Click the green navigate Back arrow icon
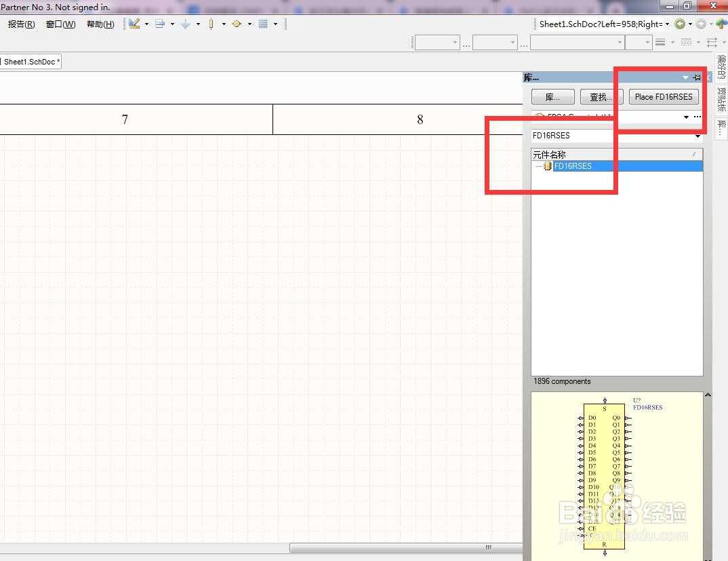The width and height of the screenshot is (728, 561). coord(680,24)
